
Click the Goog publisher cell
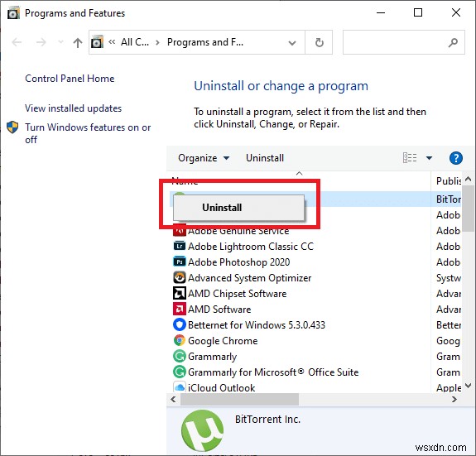[x=448, y=341]
